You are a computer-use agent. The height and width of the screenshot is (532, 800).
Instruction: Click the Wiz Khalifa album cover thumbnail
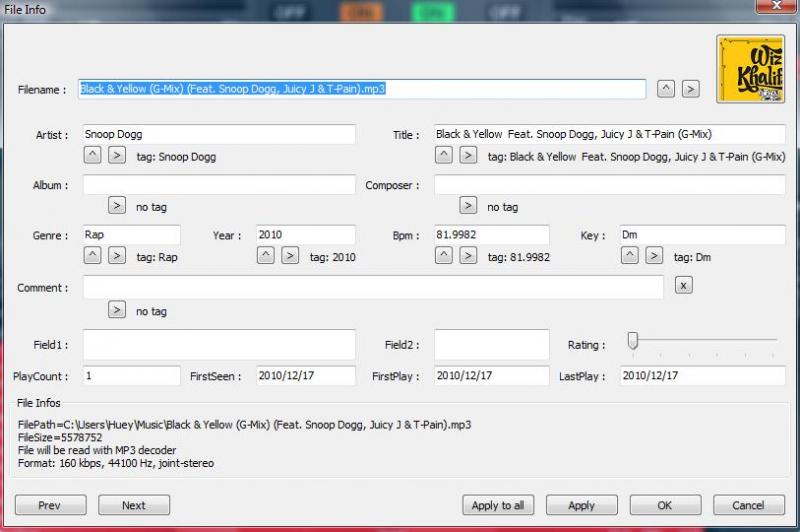coord(751,69)
